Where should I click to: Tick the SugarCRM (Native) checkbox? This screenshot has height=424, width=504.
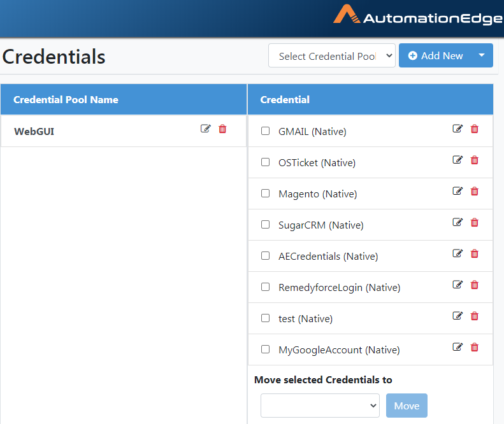coord(265,224)
